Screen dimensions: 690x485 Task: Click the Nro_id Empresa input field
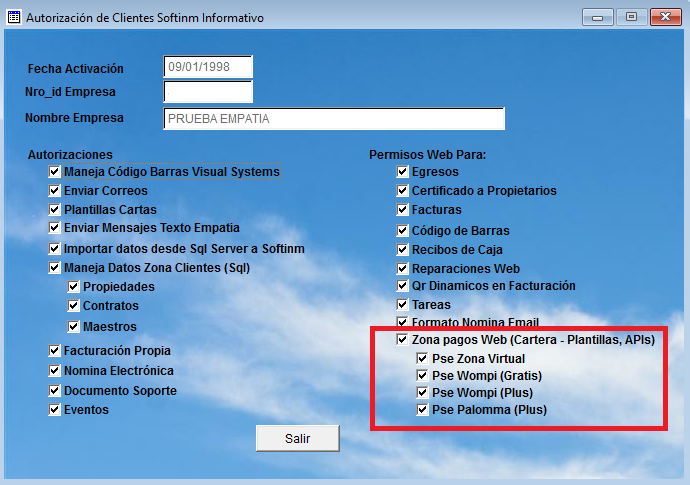tap(208, 92)
